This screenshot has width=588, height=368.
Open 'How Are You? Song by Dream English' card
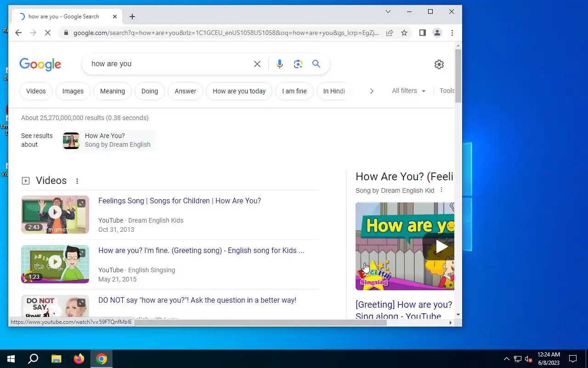point(109,140)
